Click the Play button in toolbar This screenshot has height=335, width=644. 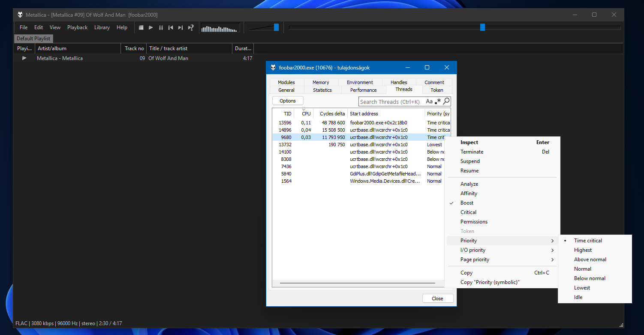pos(151,27)
